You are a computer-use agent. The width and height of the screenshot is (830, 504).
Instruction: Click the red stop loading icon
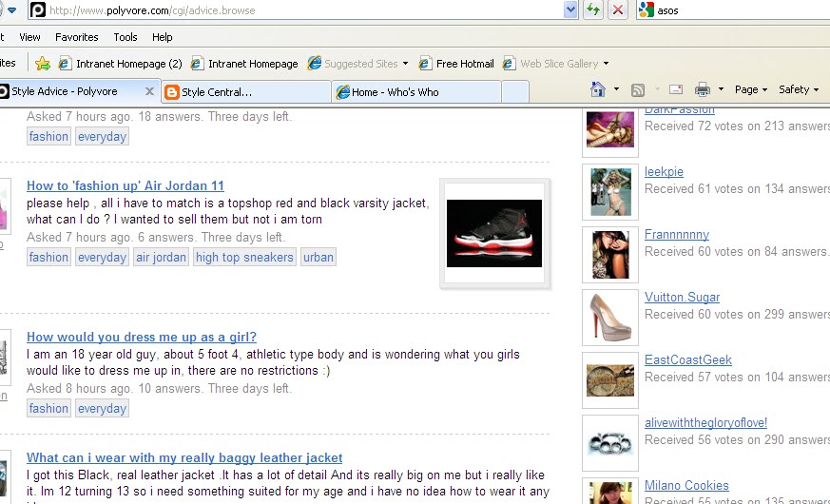617,10
